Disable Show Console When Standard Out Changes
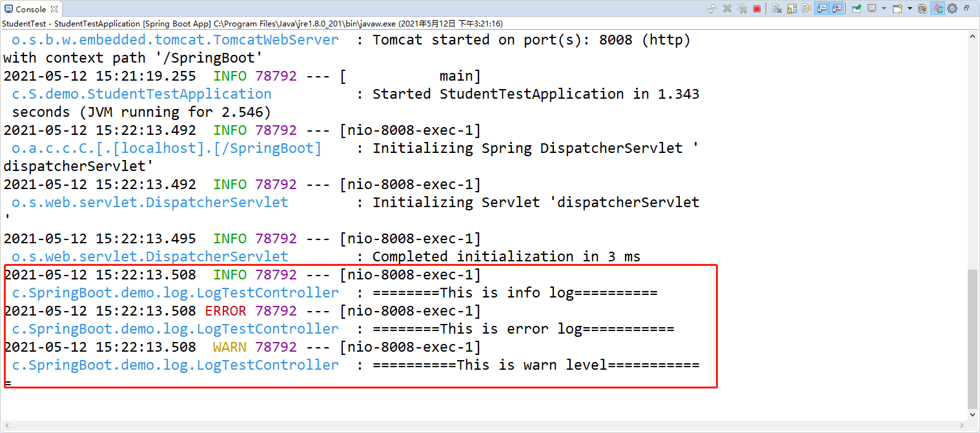 pyautogui.click(x=821, y=8)
